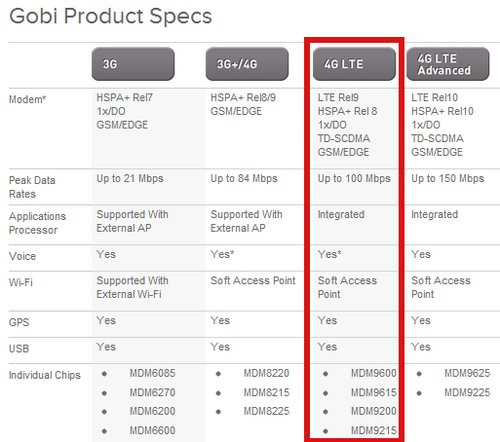Select the 3G+/4G category button
This screenshot has height=442, width=500.
[x=247, y=64]
